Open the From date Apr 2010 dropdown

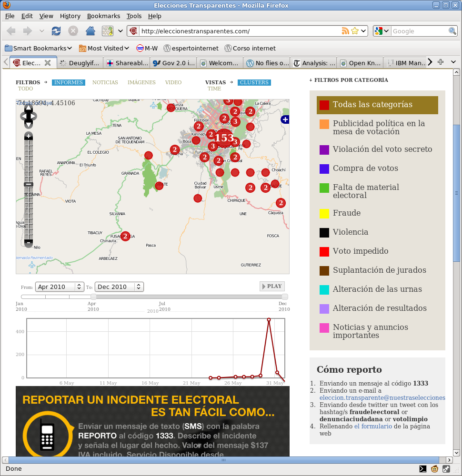(x=60, y=287)
